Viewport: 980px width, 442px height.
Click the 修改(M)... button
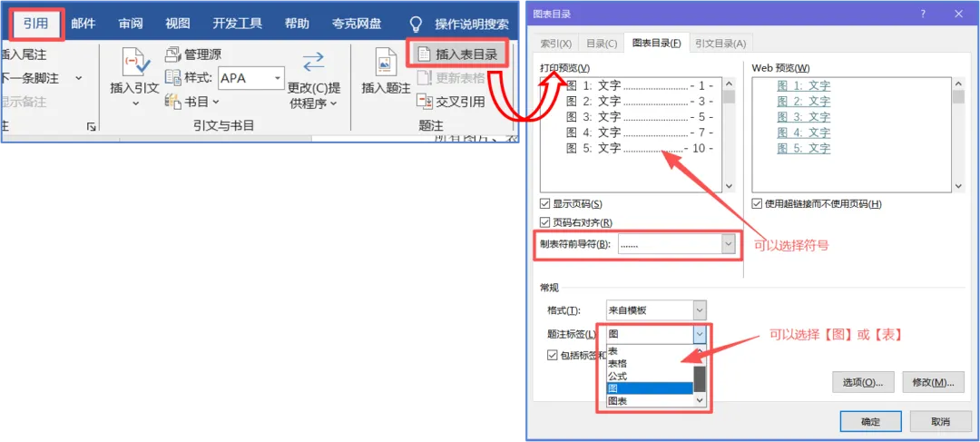(933, 382)
